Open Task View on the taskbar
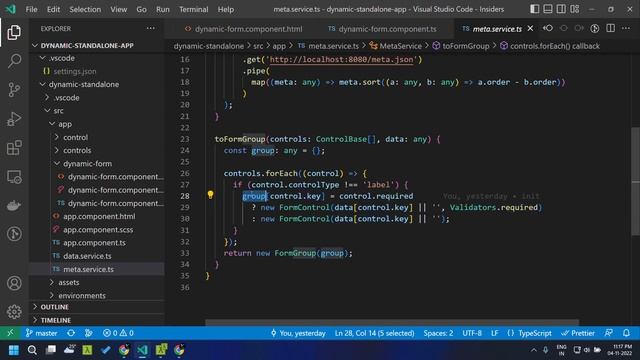The image size is (640, 360). pyautogui.click(x=51, y=350)
